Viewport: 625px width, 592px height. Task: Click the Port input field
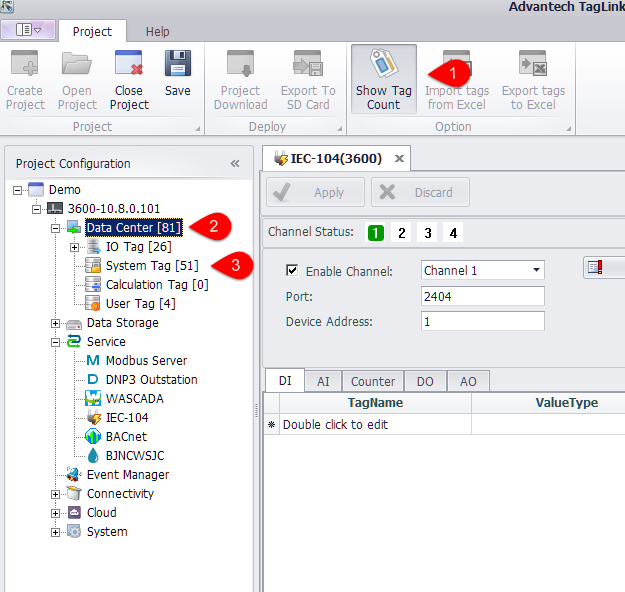point(482,296)
